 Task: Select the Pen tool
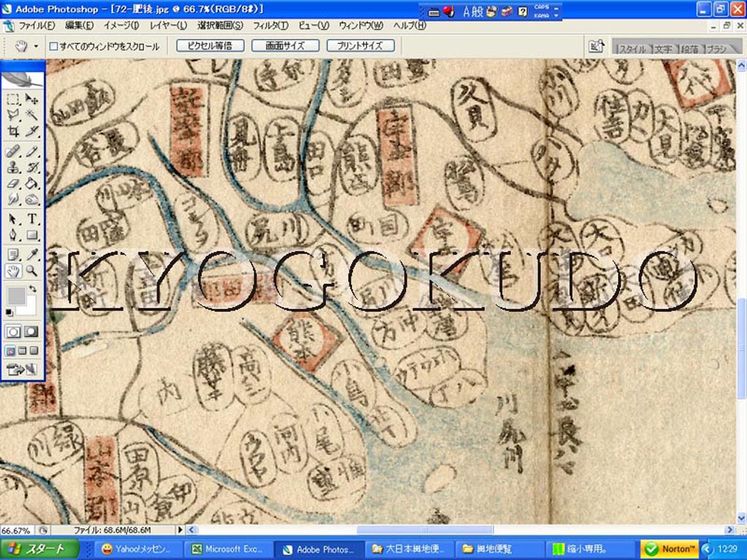click(13, 235)
